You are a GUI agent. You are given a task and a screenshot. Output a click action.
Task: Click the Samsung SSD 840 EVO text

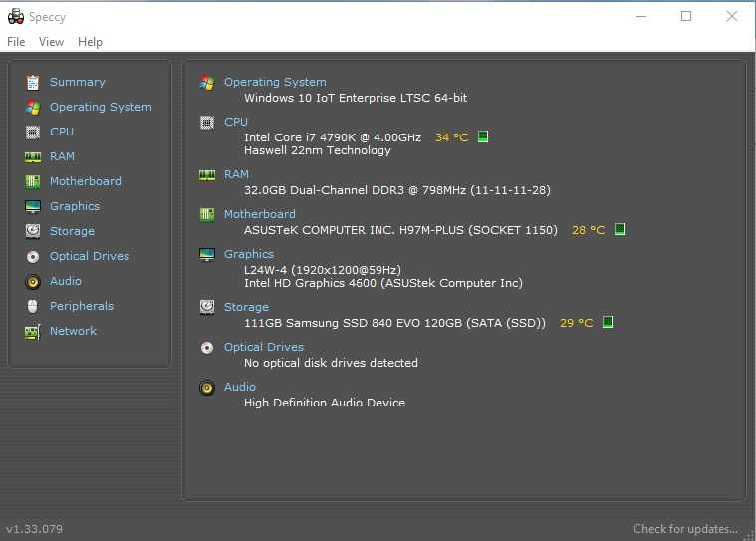[x=394, y=323]
